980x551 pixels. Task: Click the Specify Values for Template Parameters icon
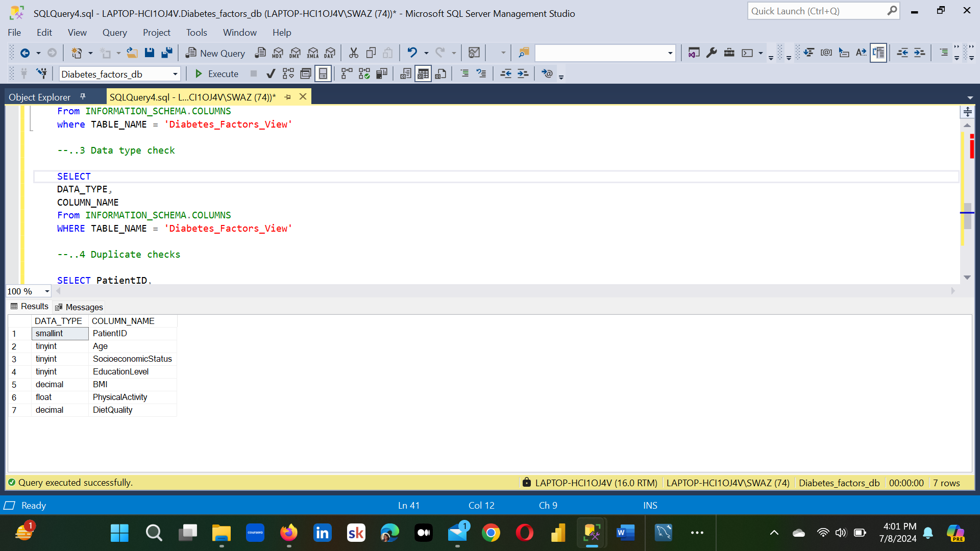[547, 74]
